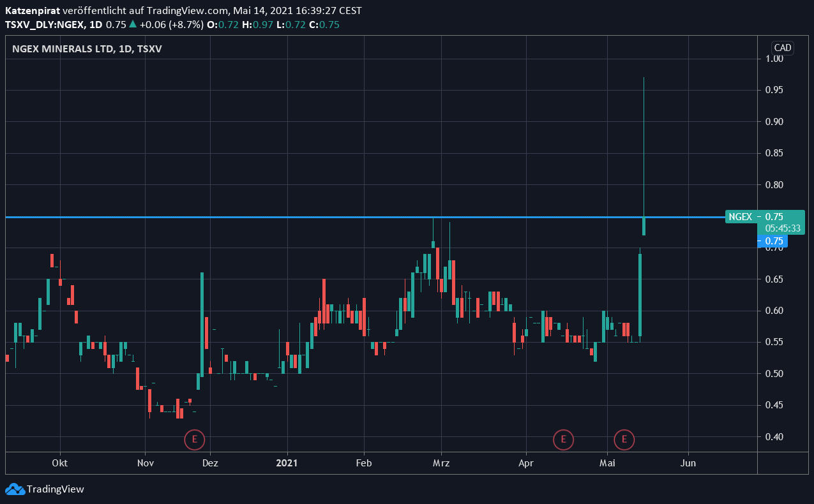
Task: Click the 0.80 value on price axis
Action: click(774, 185)
